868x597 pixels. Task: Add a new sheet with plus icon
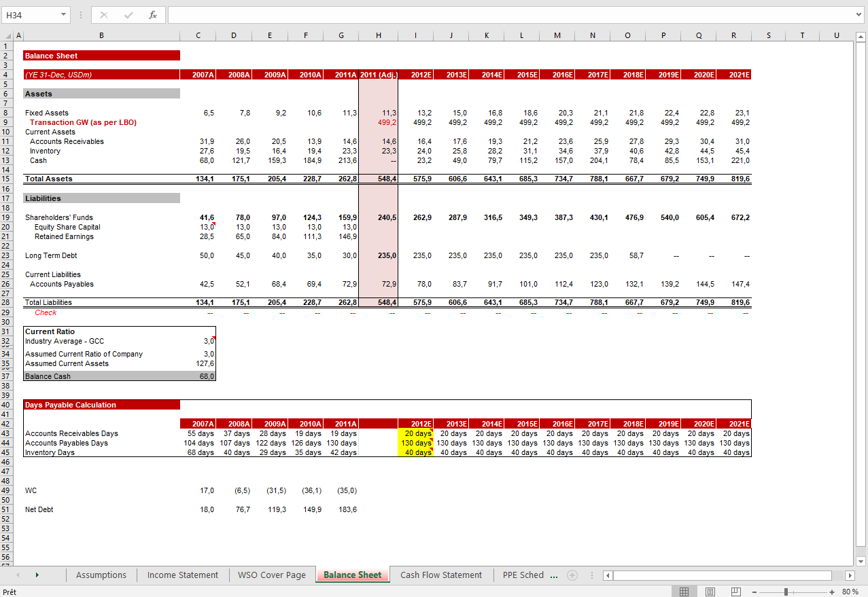click(x=572, y=575)
